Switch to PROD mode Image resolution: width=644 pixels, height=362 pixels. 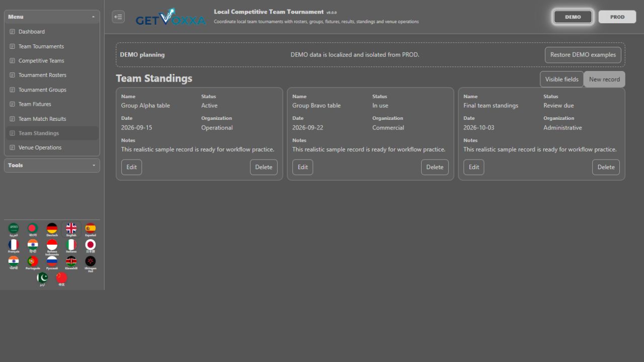[617, 17]
